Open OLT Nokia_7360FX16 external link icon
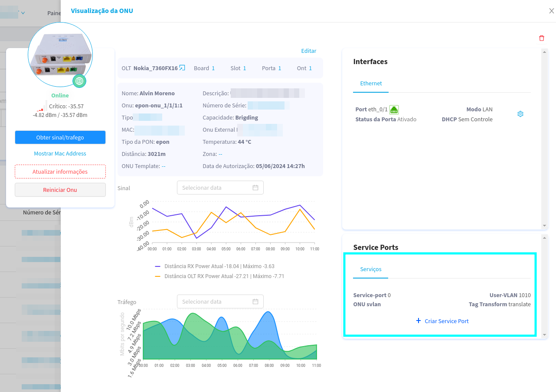Image resolution: width=556 pixels, height=392 pixels. 182,68
